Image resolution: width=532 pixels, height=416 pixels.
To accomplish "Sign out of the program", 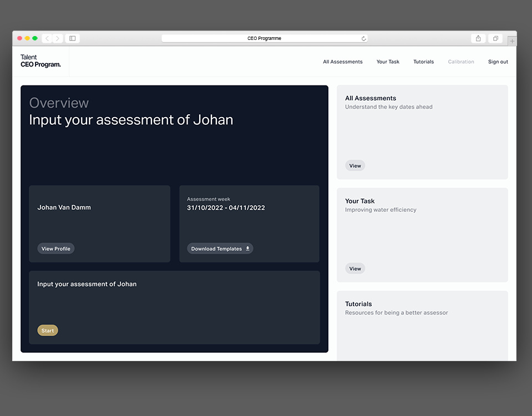I will pyautogui.click(x=498, y=62).
